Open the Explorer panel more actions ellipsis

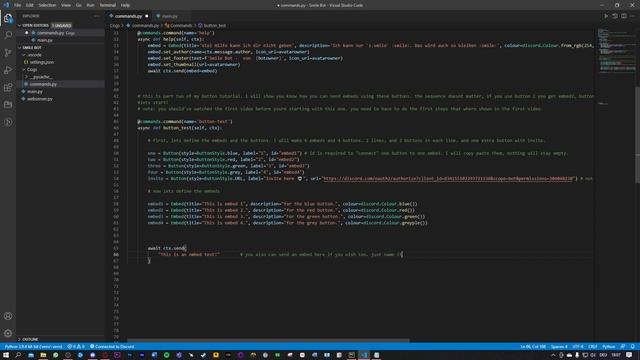coord(97,16)
